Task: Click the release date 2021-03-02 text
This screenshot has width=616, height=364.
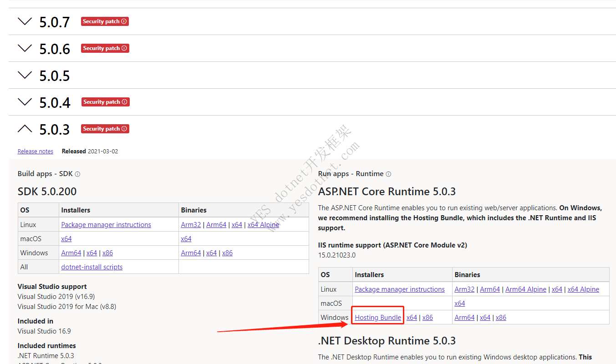Action: point(103,152)
